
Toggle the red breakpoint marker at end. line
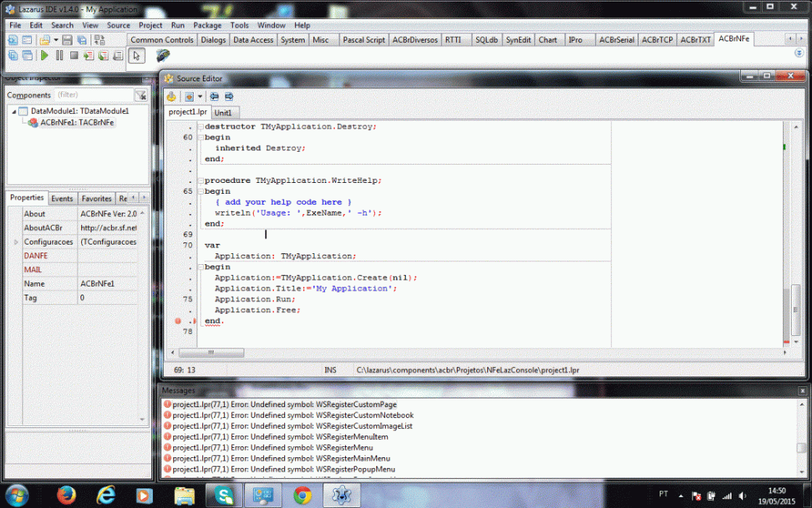178,321
